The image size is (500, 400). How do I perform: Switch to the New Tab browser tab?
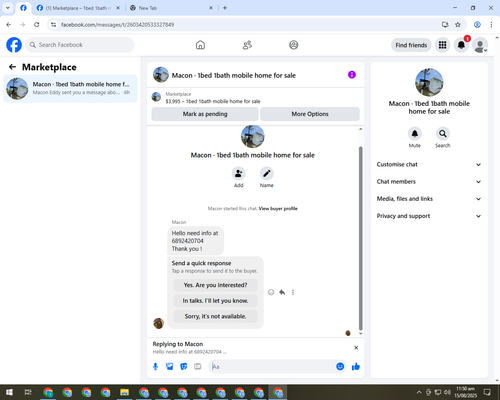tap(170, 8)
